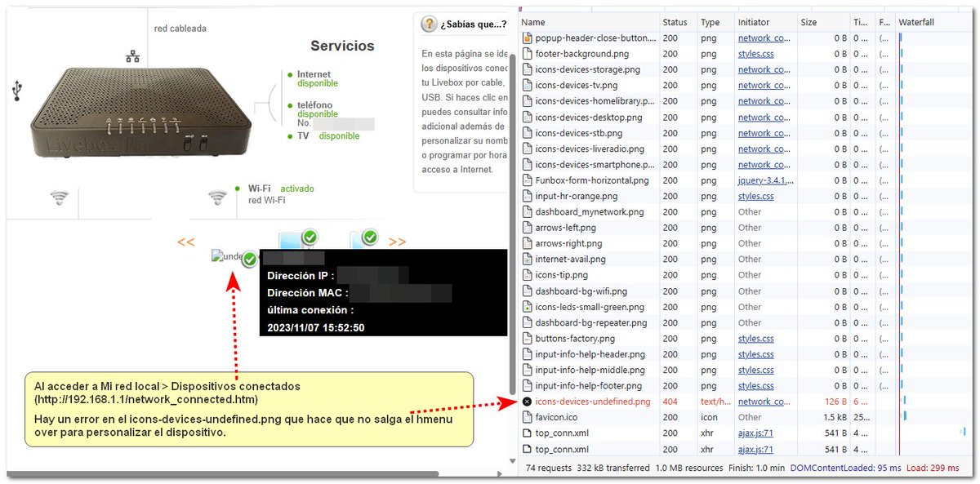Click the question mark help icon

(429, 24)
